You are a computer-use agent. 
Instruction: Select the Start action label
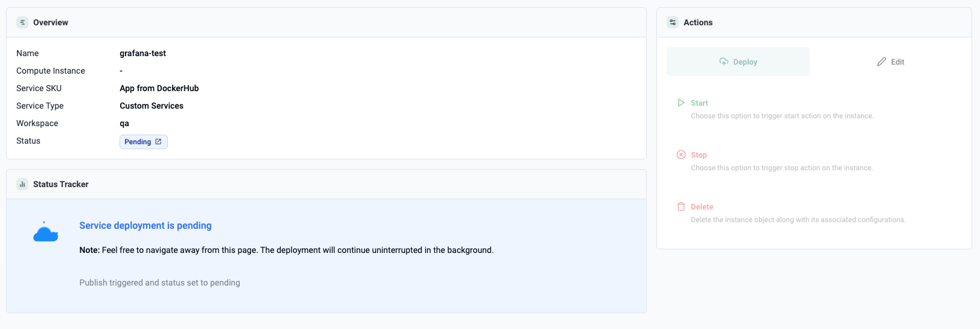click(699, 103)
